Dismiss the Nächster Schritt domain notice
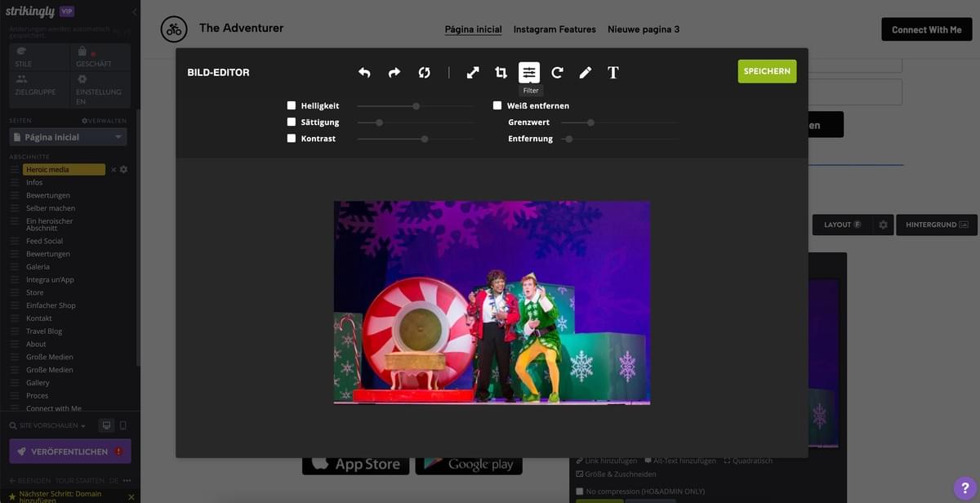 [131, 496]
